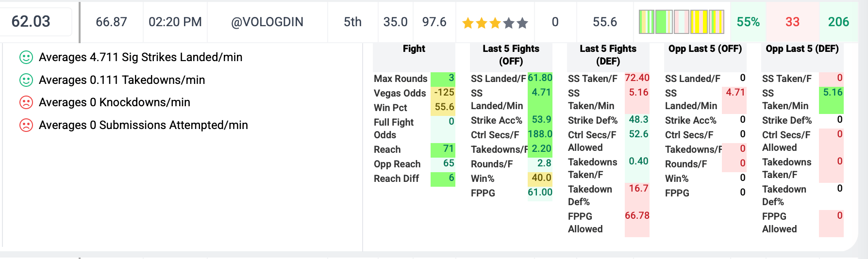Select the Last 5 Fights (OFF) column header
This screenshot has height=259, width=868.
click(x=511, y=55)
